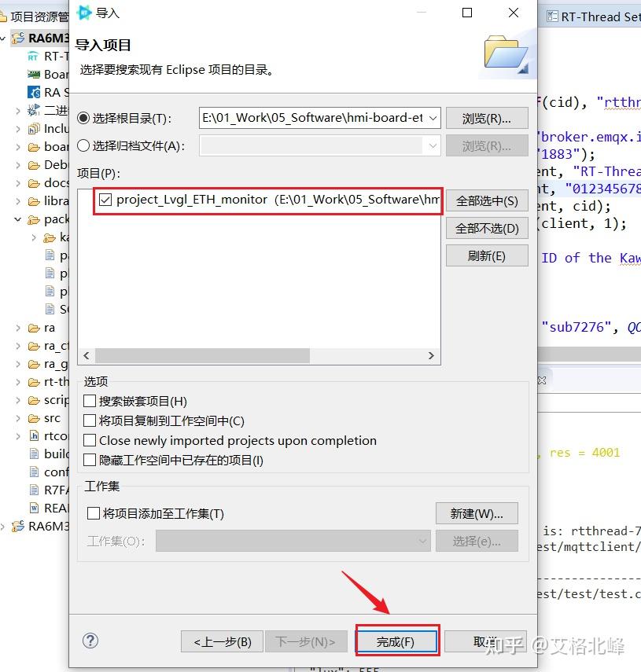Click horizontal scrollbar thumb in project list

[202, 355]
